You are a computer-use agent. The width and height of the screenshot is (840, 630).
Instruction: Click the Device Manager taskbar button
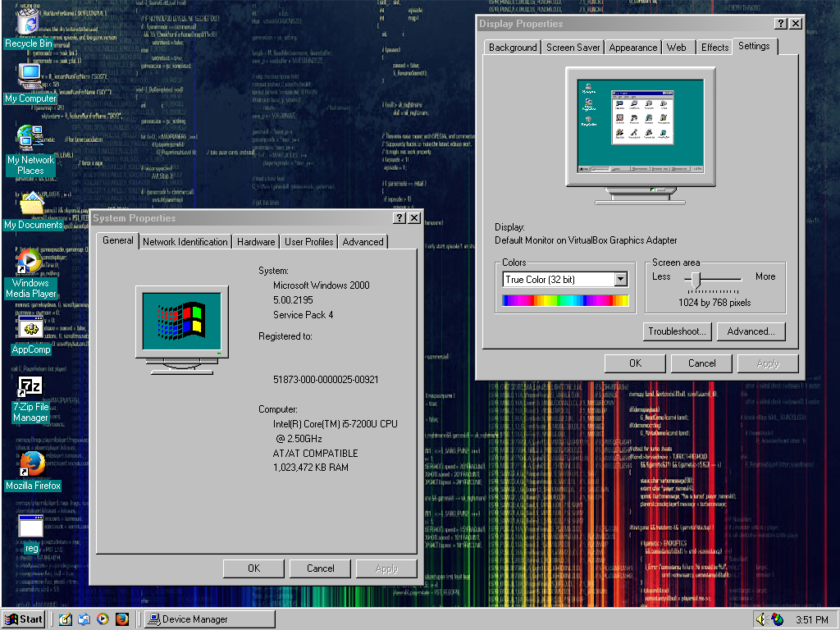209,619
